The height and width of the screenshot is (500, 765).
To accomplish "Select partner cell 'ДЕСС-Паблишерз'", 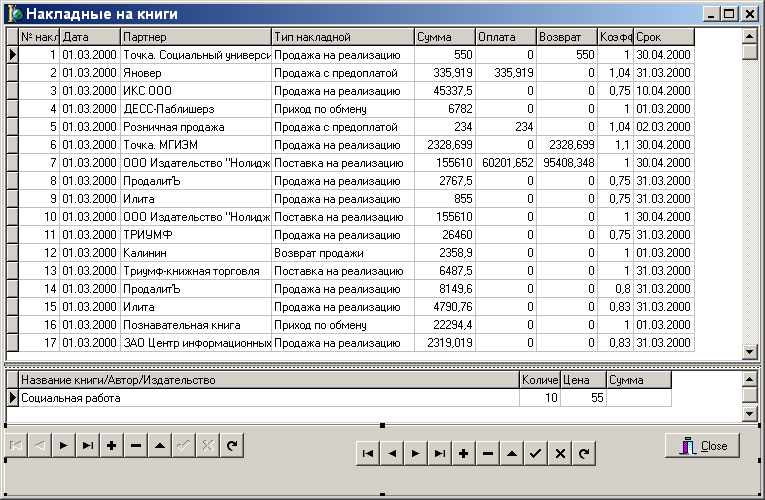I will click(196, 109).
